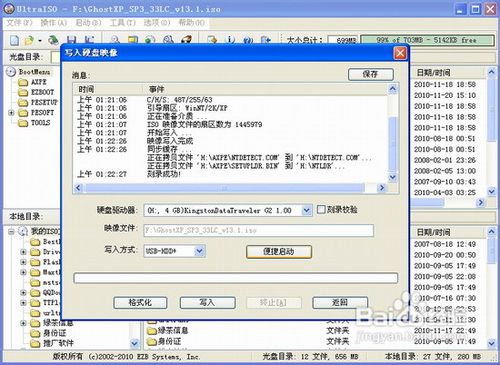The image size is (500, 365).
Task: Open the 启动(B) menu
Action: click(x=88, y=22)
